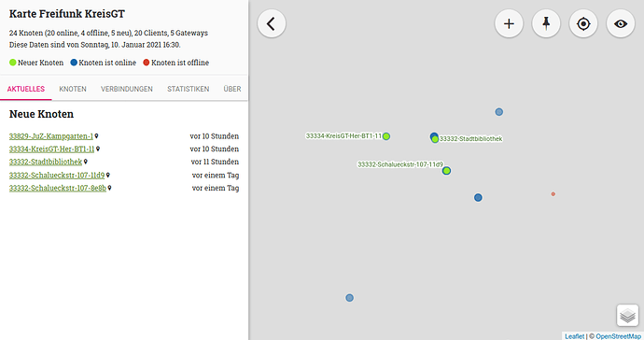Open node 33829-JuZ-Kampgarten-1 link
The image size is (644, 340).
[51, 136]
